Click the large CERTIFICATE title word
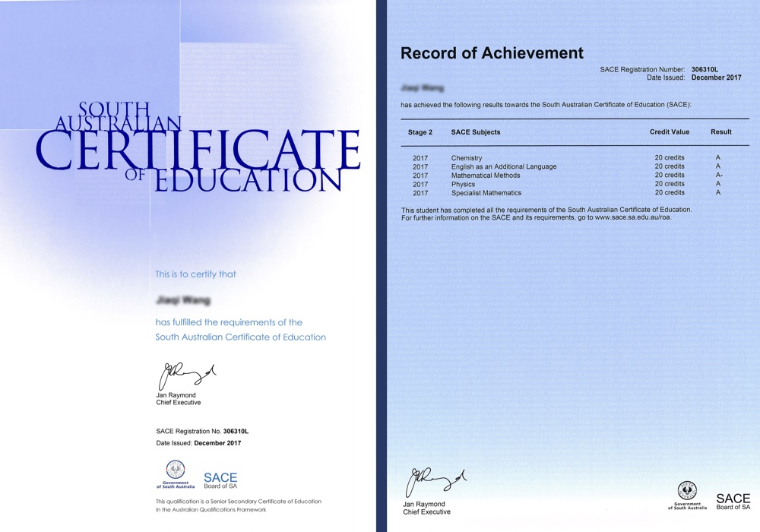The height and width of the screenshot is (532, 760). point(198,150)
